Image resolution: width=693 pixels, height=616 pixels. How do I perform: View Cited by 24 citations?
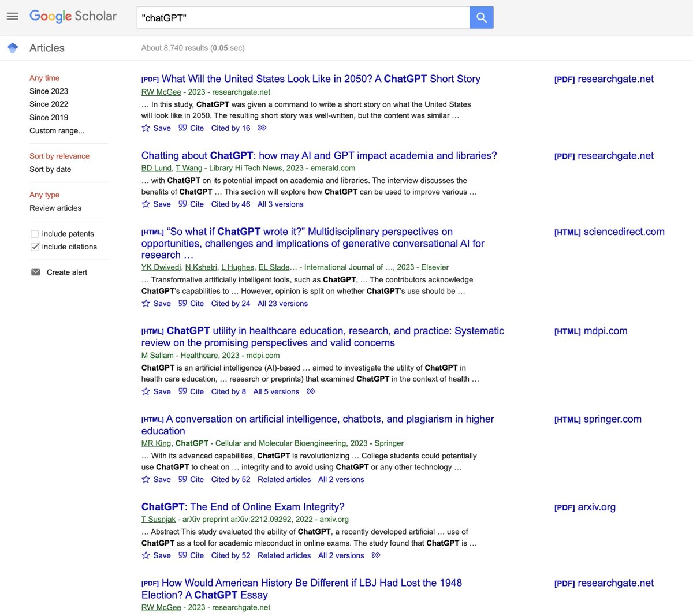[x=231, y=304]
